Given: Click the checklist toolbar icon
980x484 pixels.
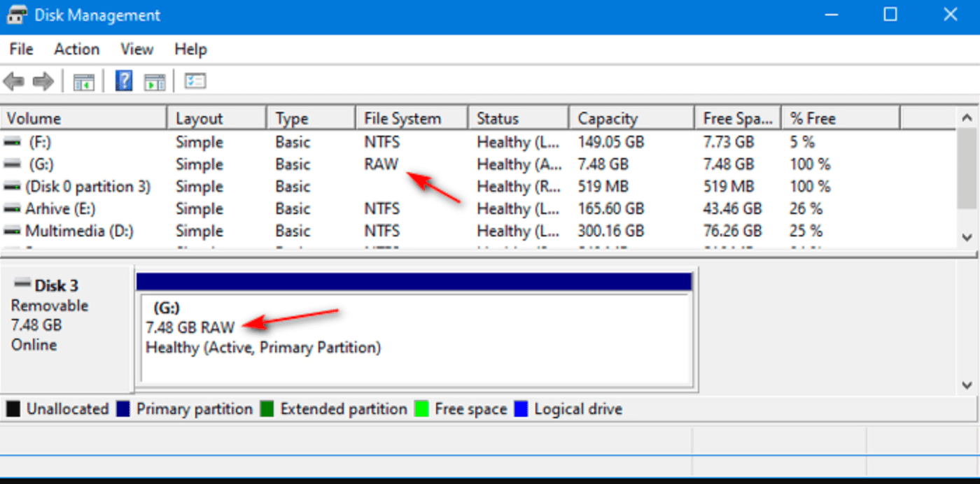Looking at the screenshot, I should [195, 80].
